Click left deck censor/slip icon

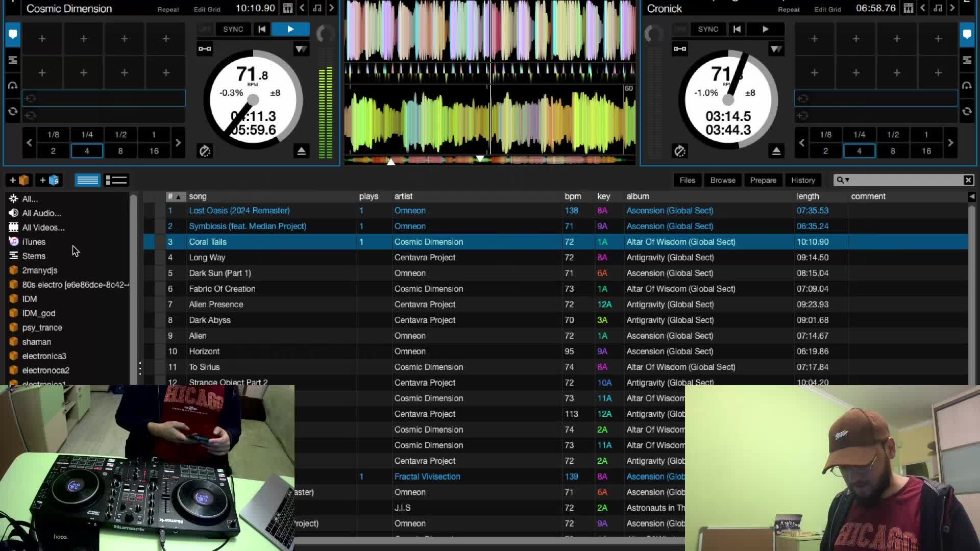pyautogui.click(x=205, y=151)
